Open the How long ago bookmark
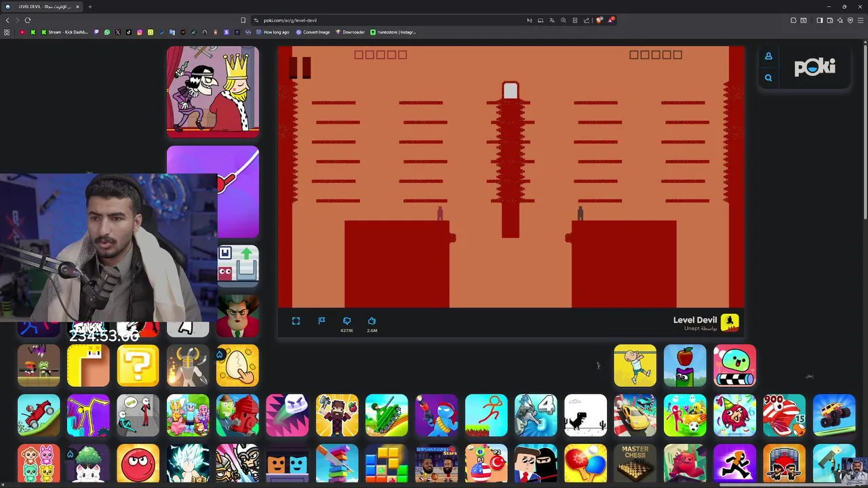 [271, 32]
